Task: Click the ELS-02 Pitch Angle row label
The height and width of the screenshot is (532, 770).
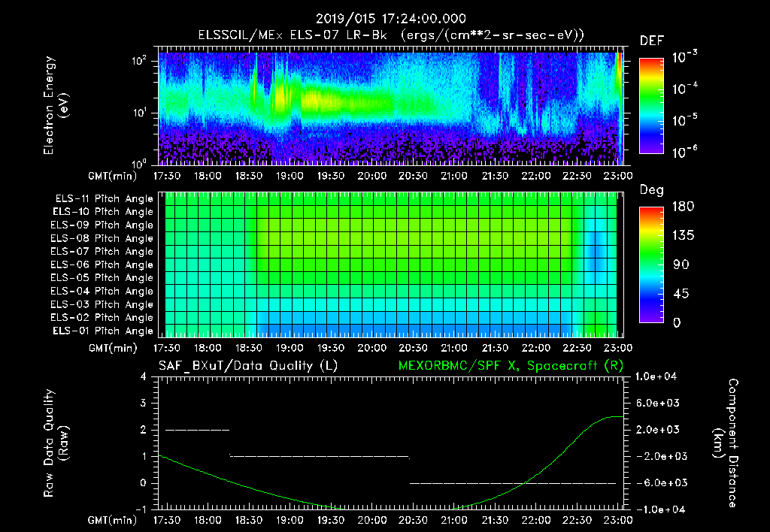Action: click(102, 318)
